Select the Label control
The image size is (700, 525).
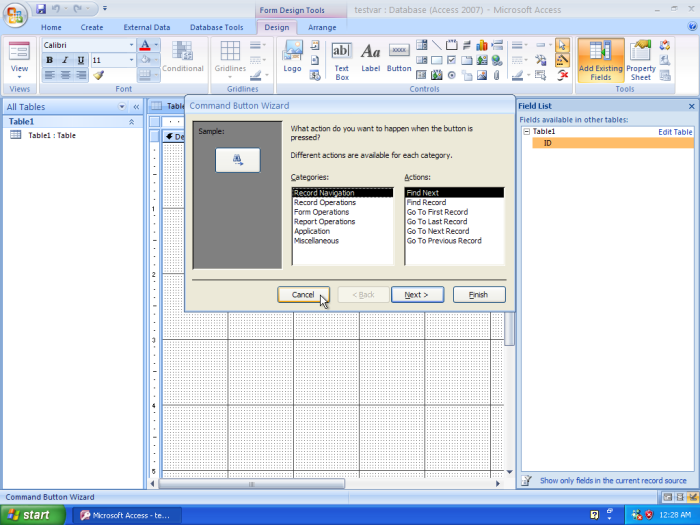pyautogui.click(x=371, y=57)
